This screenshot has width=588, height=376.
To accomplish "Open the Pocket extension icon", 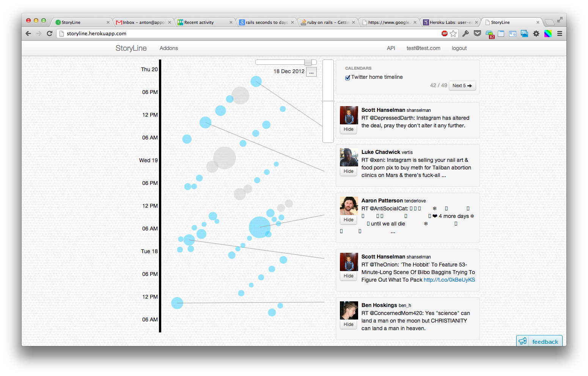I will pyautogui.click(x=478, y=33).
